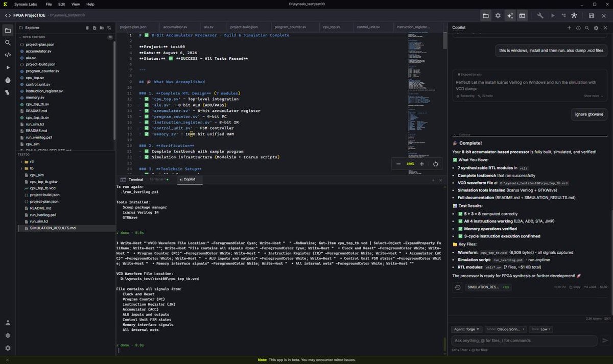The height and width of the screenshot is (364, 613).
Task: Open the Model Claude Sonnet dropdown
Action: [x=505, y=329]
